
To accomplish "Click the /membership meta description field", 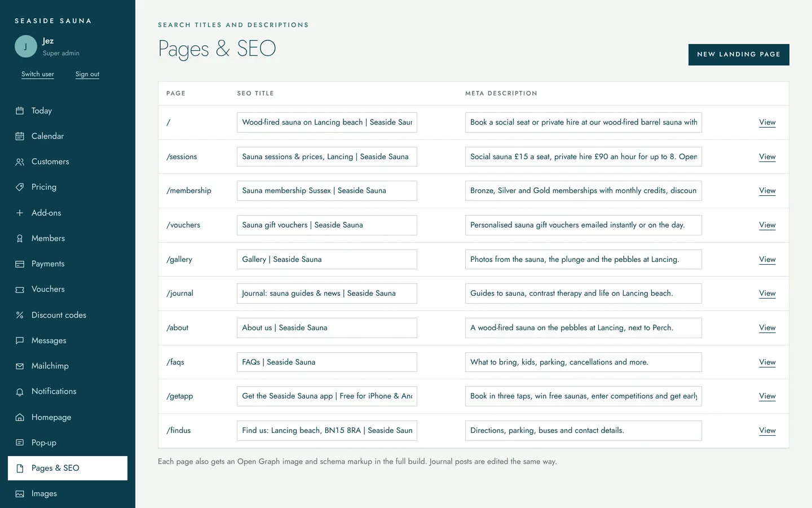I will coord(584,190).
